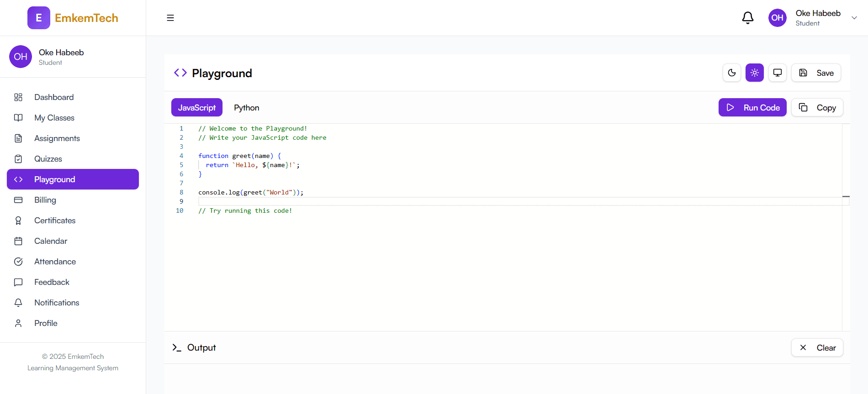Open the Certificates page in sidebar
Screen dimensions: 868x394
click(x=55, y=221)
